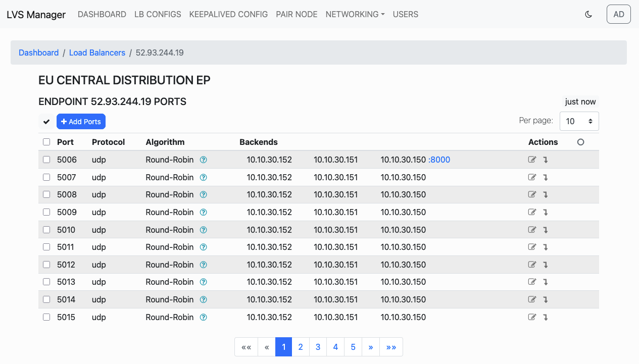Check the box for port 5007
This screenshot has width=639, height=364.
pyautogui.click(x=46, y=177)
